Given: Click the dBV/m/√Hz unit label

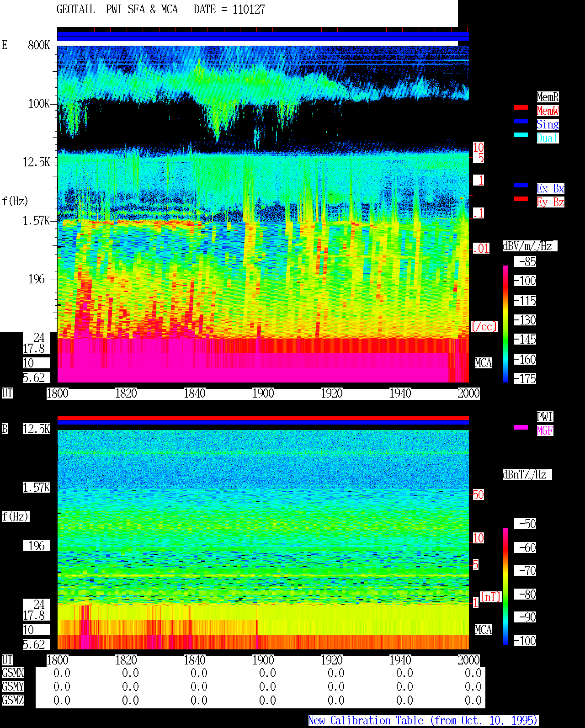Looking at the screenshot, I should click(530, 246).
